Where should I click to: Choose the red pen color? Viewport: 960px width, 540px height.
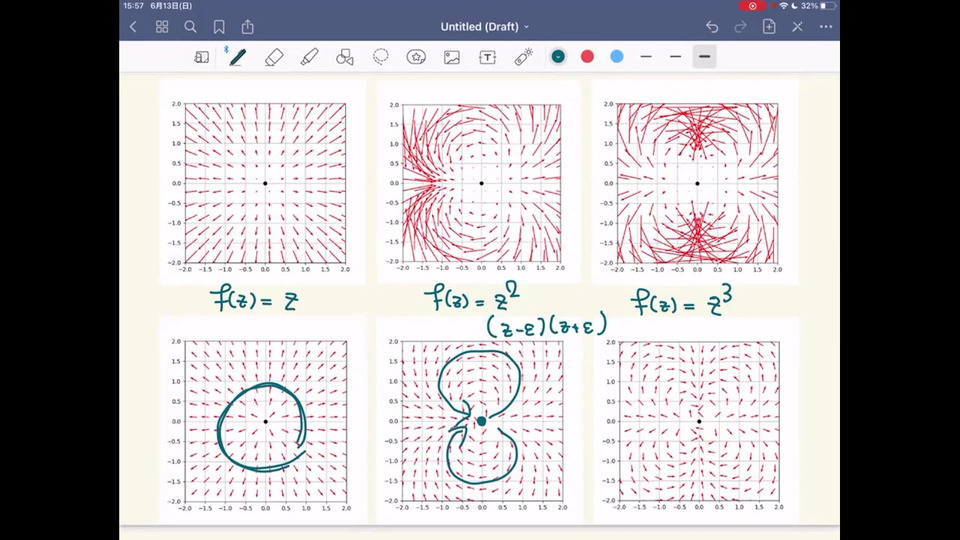[x=587, y=56]
